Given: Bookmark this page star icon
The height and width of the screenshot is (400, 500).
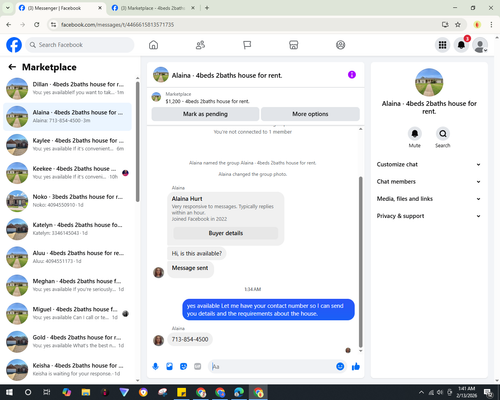Looking at the screenshot, I should point(458,25).
